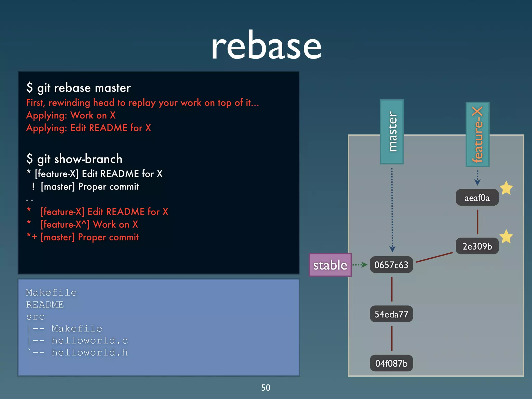Click helloworld.c in the src tree
Viewport: 532px width, 399px height.
[x=89, y=340]
